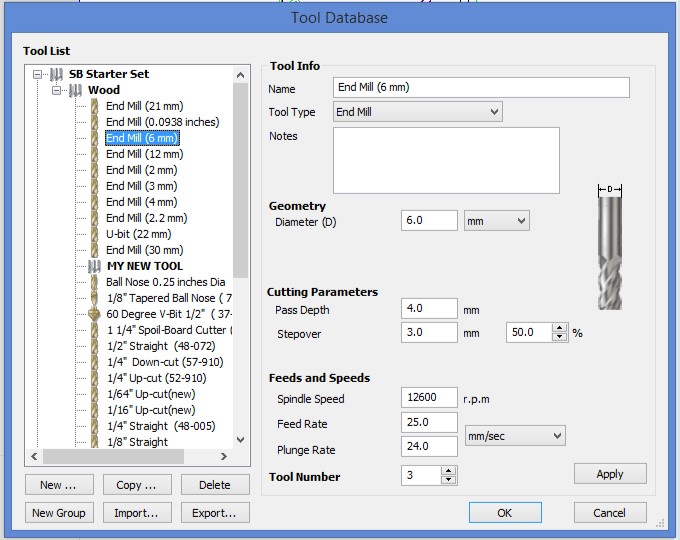This screenshot has width=680, height=540.
Task: Select 60 Degree V-Bit 1/2" tool
Action: point(169,314)
